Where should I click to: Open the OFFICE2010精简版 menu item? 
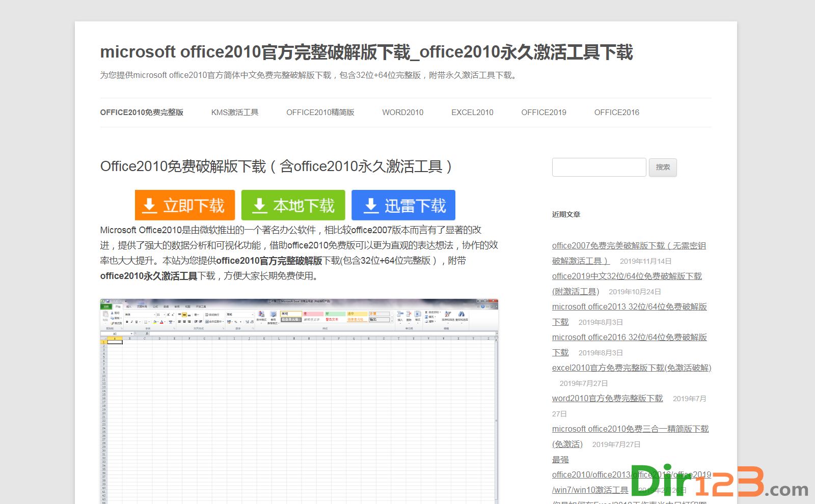(320, 113)
